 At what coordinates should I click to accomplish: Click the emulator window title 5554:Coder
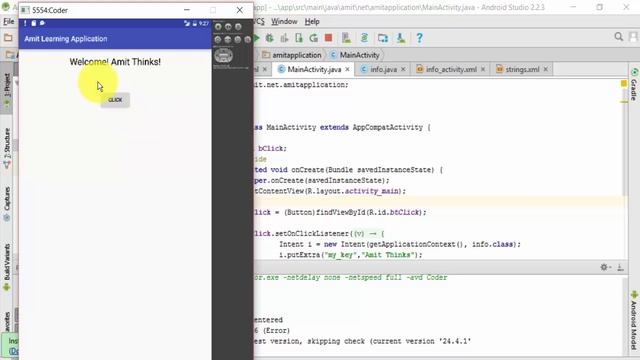[x=50, y=10]
